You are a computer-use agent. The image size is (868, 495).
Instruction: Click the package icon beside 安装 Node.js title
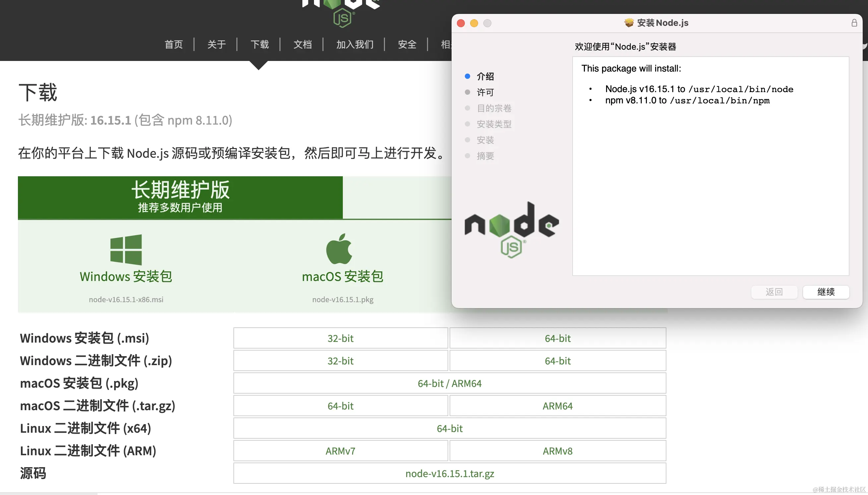coord(629,23)
